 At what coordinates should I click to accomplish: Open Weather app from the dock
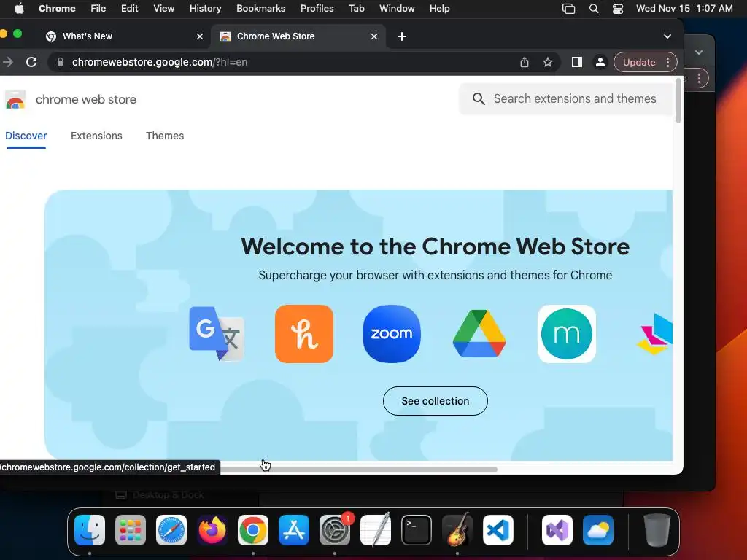click(598, 530)
